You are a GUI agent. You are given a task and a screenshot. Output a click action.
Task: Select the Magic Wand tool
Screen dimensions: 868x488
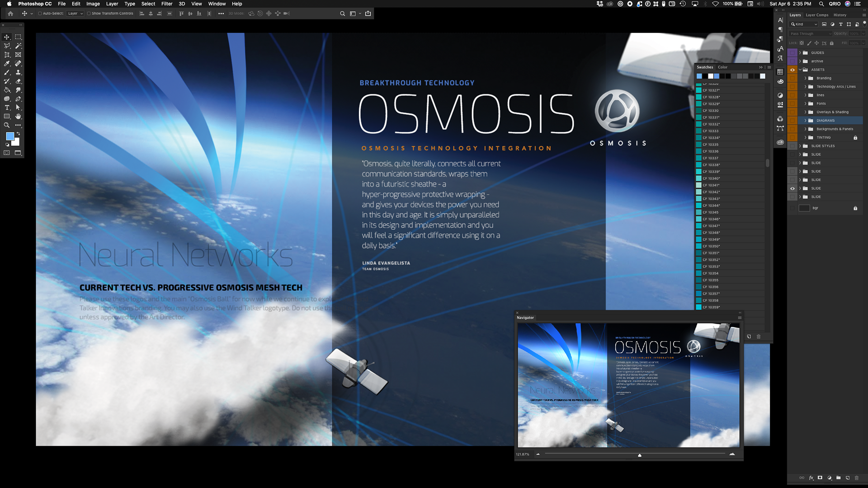coord(18,46)
